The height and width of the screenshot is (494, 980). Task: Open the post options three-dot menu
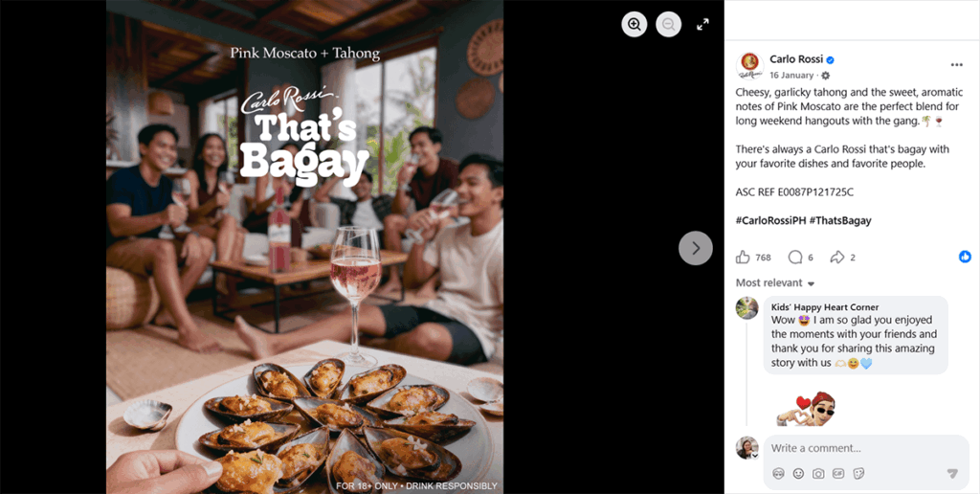click(x=956, y=65)
